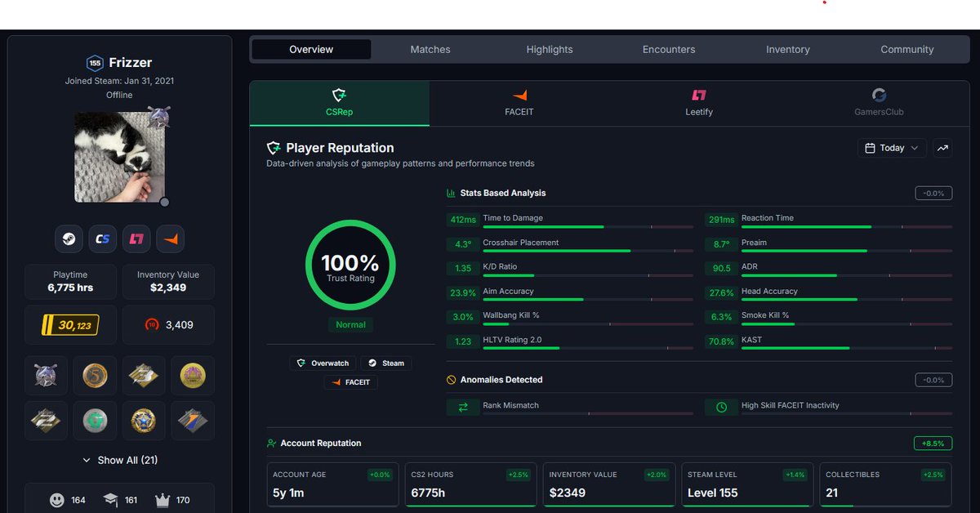The width and height of the screenshot is (980, 513).
Task: Click the +8.5% Account Reputation badge
Action: tap(933, 444)
